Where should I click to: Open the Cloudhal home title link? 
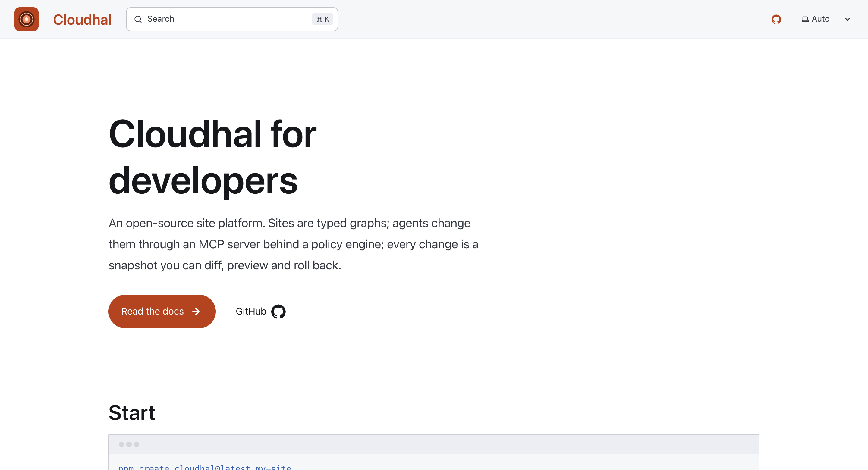click(x=82, y=20)
